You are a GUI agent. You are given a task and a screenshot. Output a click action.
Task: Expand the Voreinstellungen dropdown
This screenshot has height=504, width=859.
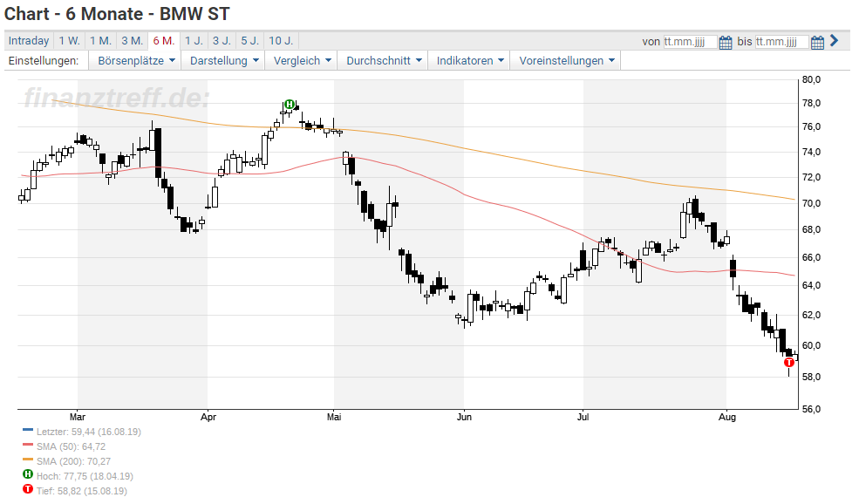(567, 61)
